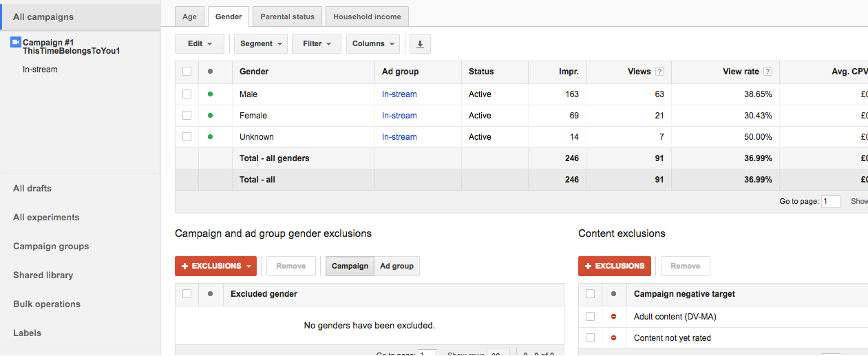The height and width of the screenshot is (356, 868).
Task: Click the video campaign icon beside Campaign #1
Action: tap(16, 43)
